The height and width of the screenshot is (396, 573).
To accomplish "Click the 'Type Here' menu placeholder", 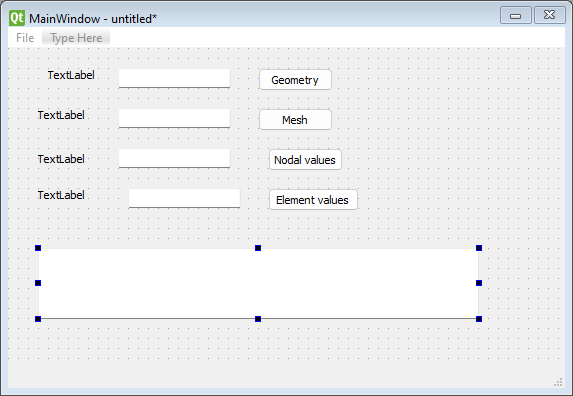I will (x=76, y=38).
